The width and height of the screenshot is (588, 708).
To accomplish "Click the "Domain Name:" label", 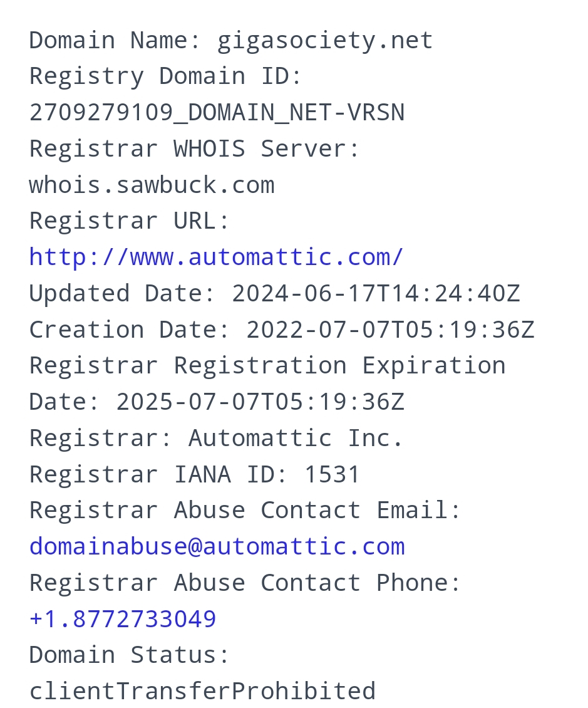I will click(x=115, y=41).
